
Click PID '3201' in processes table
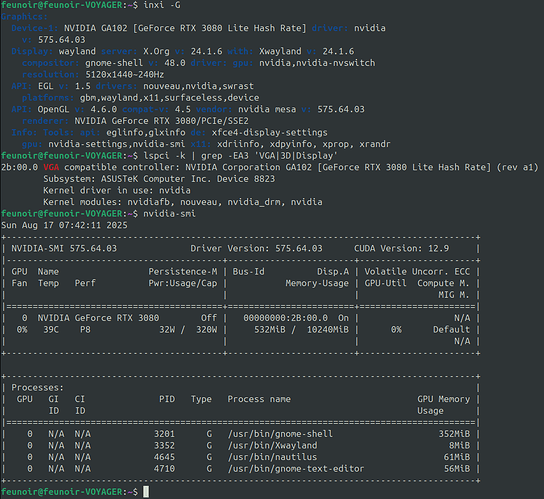point(164,434)
